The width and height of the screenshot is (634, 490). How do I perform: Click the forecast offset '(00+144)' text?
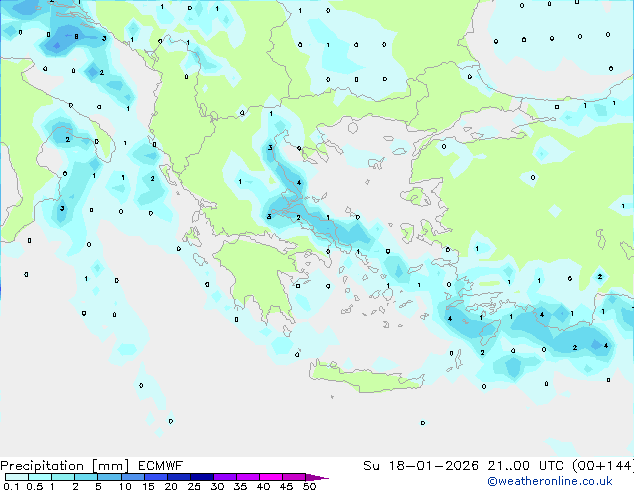pyautogui.click(x=603, y=466)
